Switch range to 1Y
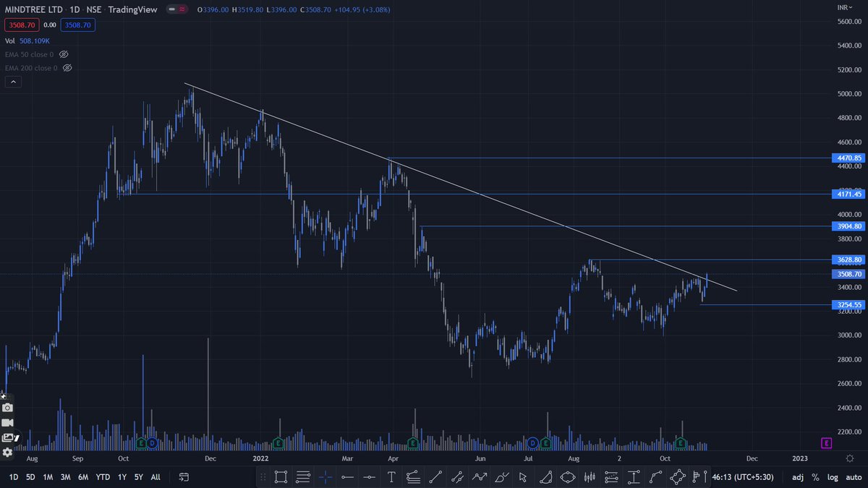This screenshot has height=488, width=868. click(122, 477)
